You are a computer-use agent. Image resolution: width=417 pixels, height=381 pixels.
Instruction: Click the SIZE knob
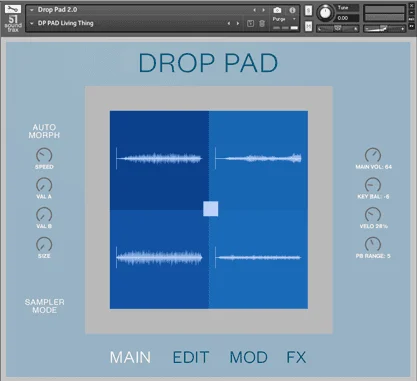coord(44,244)
